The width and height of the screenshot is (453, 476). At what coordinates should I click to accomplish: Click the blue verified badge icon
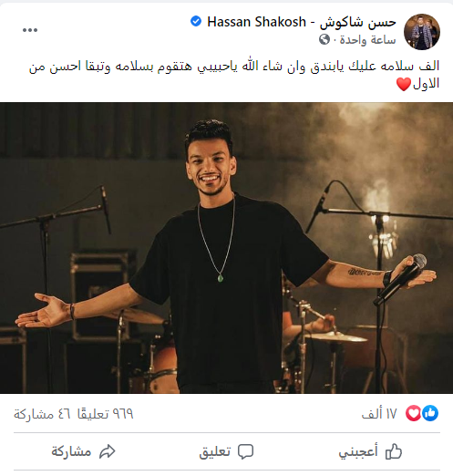[196, 21]
